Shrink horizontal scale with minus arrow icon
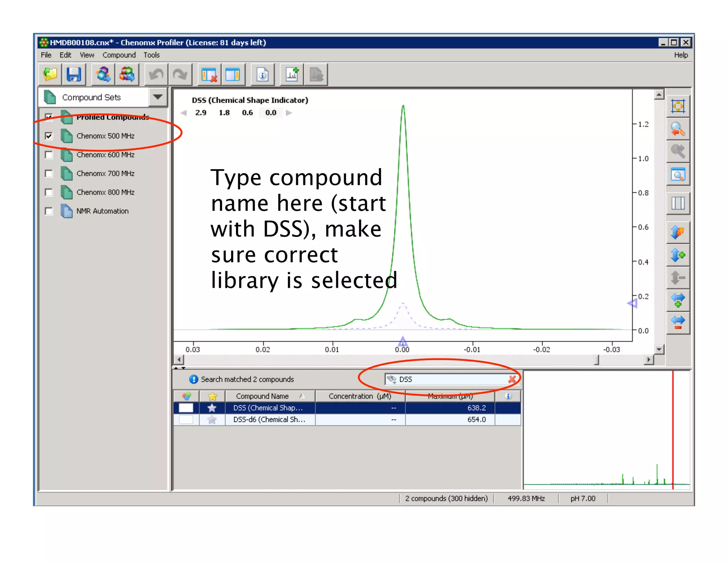The image size is (728, 562). [x=678, y=323]
